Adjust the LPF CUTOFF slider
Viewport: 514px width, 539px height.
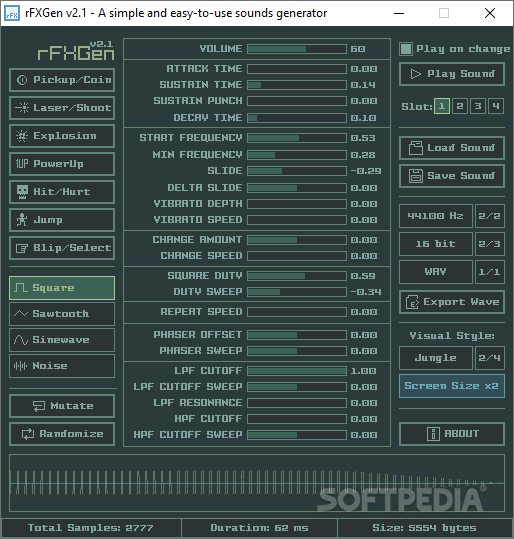(x=297, y=371)
